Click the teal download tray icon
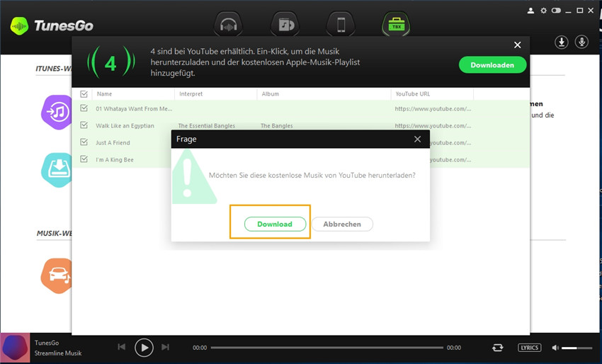This screenshot has height=364, width=602. 57,170
